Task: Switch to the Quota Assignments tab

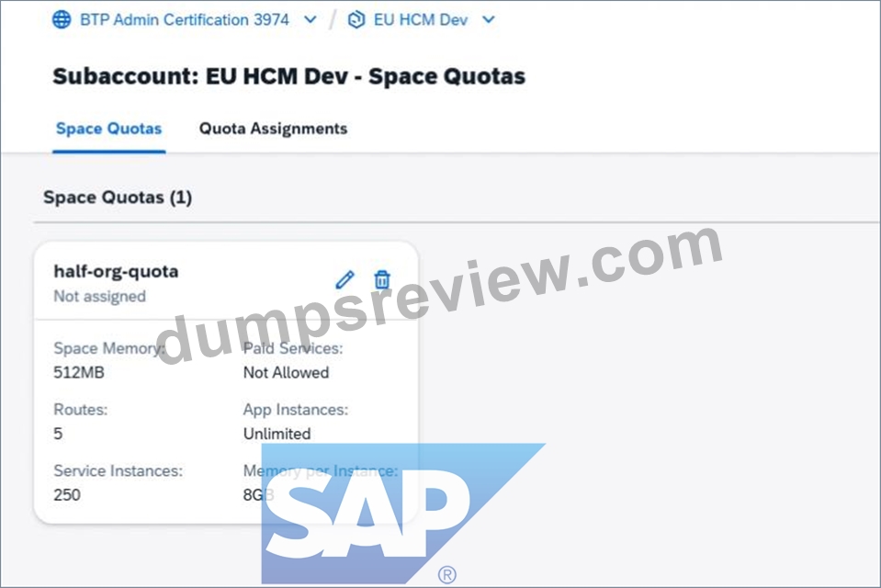Action: pyautogui.click(x=273, y=129)
